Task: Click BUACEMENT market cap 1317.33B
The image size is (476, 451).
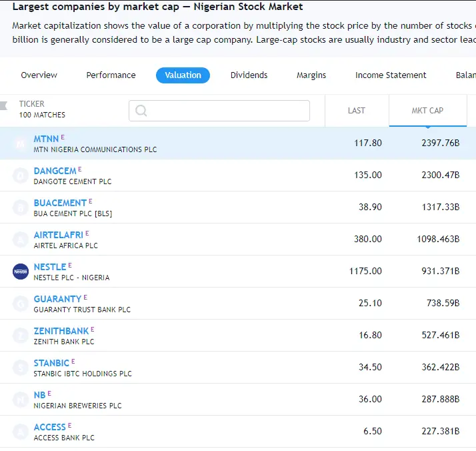Action: [x=441, y=207]
